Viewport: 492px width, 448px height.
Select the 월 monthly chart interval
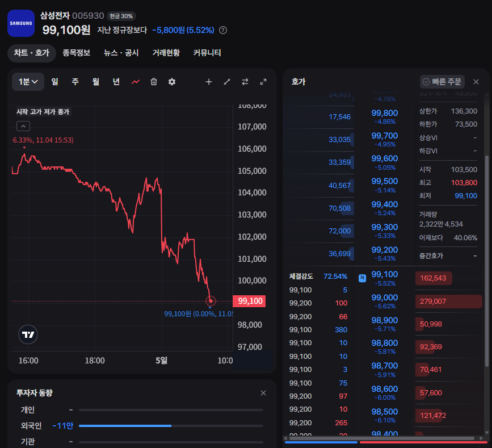coord(95,82)
